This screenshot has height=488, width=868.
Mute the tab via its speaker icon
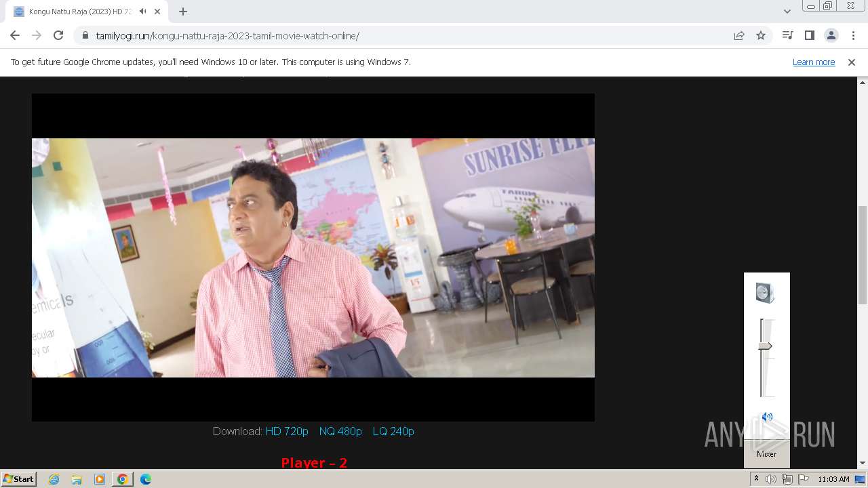click(x=142, y=12)
